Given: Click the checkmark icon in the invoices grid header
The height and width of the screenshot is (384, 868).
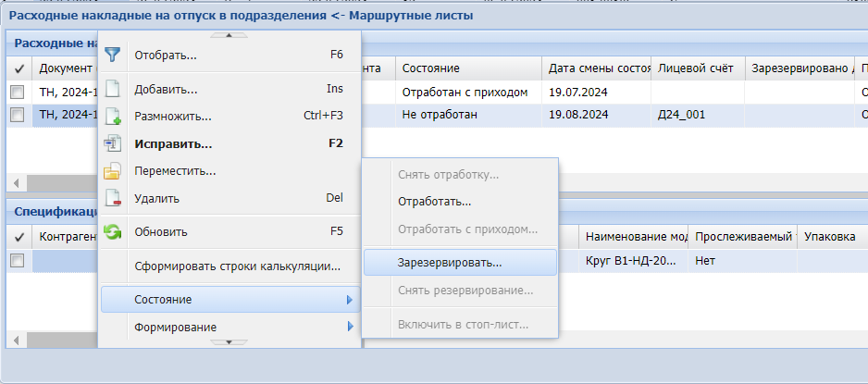Looking at the screenshot, I should 19,68.
